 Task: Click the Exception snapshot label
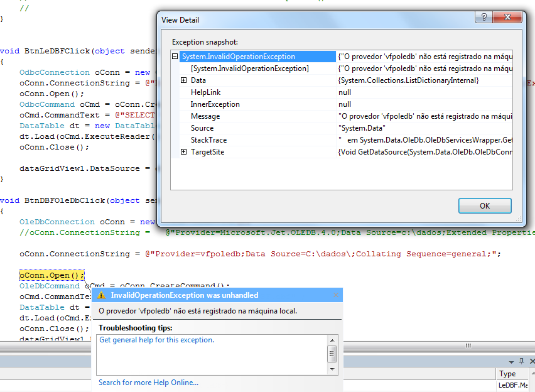click(x=205, y=42)
